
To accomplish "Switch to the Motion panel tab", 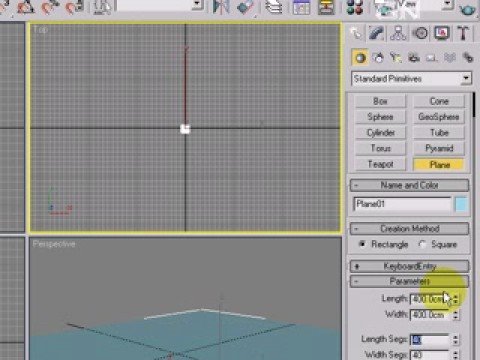I will pyautogui.click(x=420, y=33).
